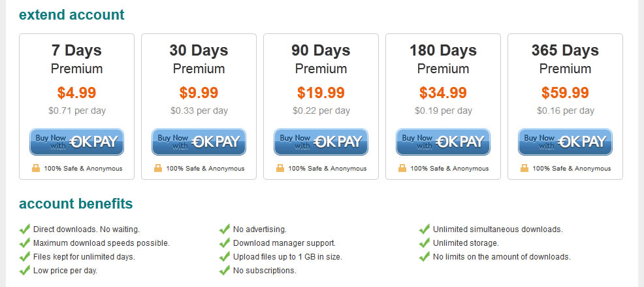Click '$0.19 per day' text
Viewport: 644px width, 287px height.
443,110
